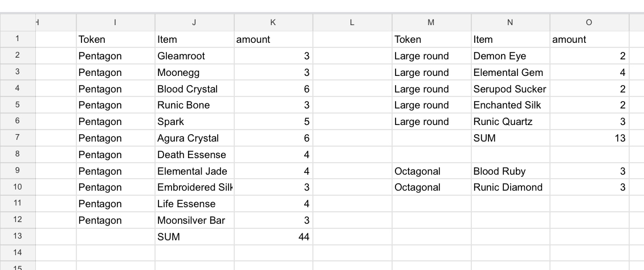The image size is (644, 270).
Task: Click the Octagonal cell beside Blood Ruby
Action: (x=431, y=171)
